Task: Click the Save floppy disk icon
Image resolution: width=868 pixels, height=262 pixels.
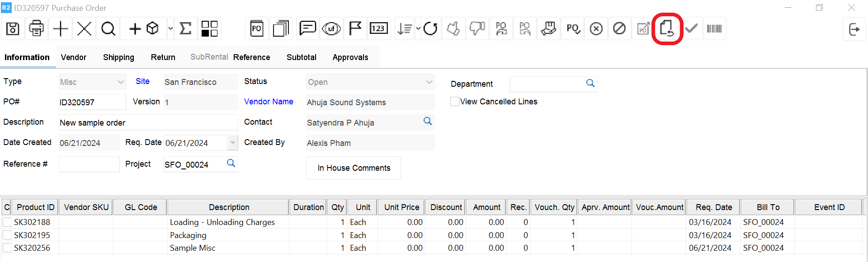Action: 13,29
